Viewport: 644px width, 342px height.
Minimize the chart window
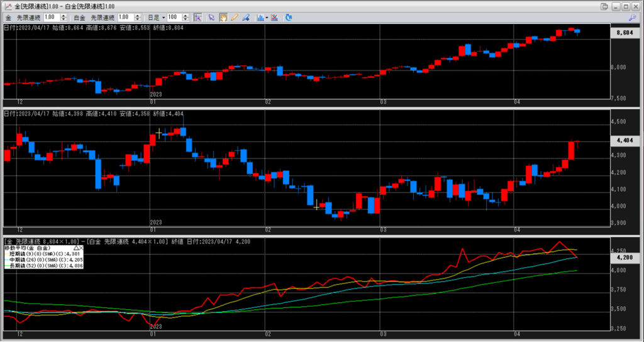coord(615,6)
